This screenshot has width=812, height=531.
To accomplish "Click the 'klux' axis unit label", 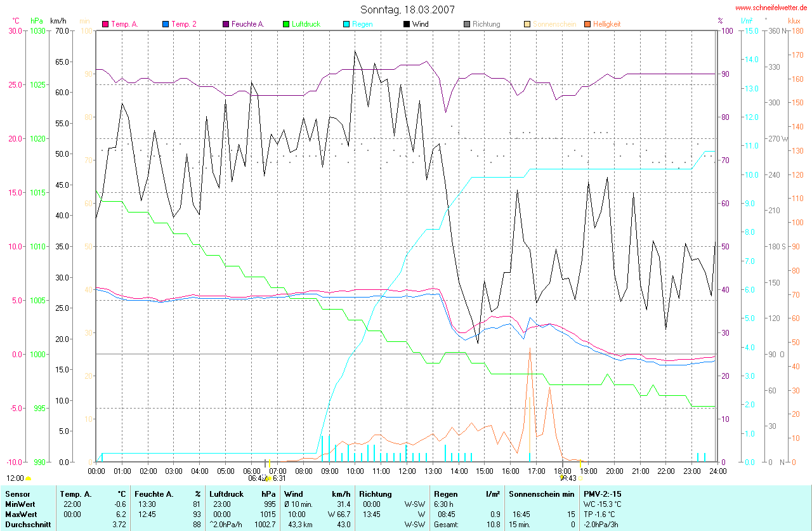I will click(794, 20).
